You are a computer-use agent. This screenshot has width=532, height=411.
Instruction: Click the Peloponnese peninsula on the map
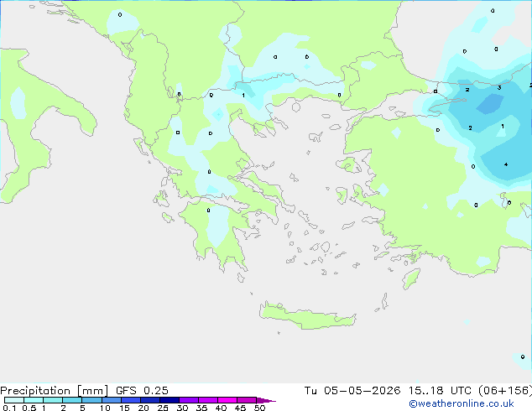click(219, 234)
